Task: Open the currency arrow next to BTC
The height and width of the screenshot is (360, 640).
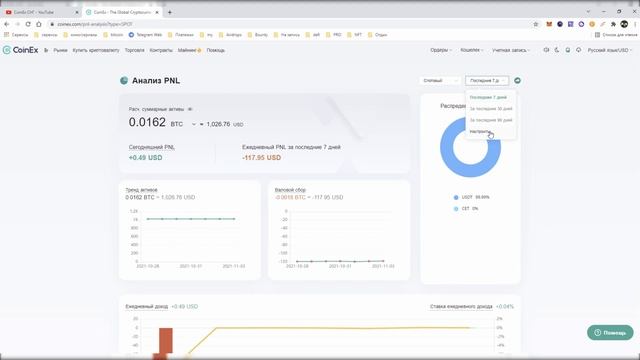Action: coord(194,124)
